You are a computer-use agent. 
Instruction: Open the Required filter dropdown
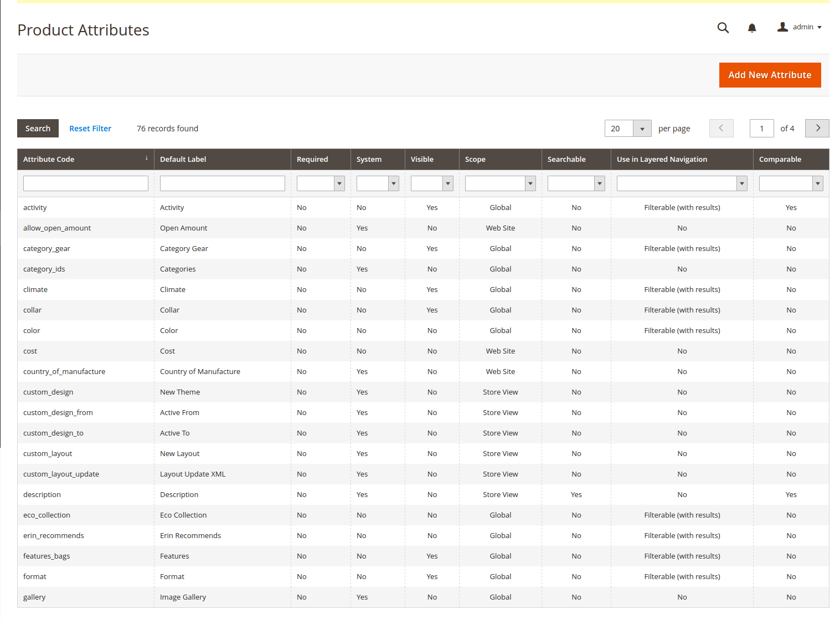coord(321,183)
